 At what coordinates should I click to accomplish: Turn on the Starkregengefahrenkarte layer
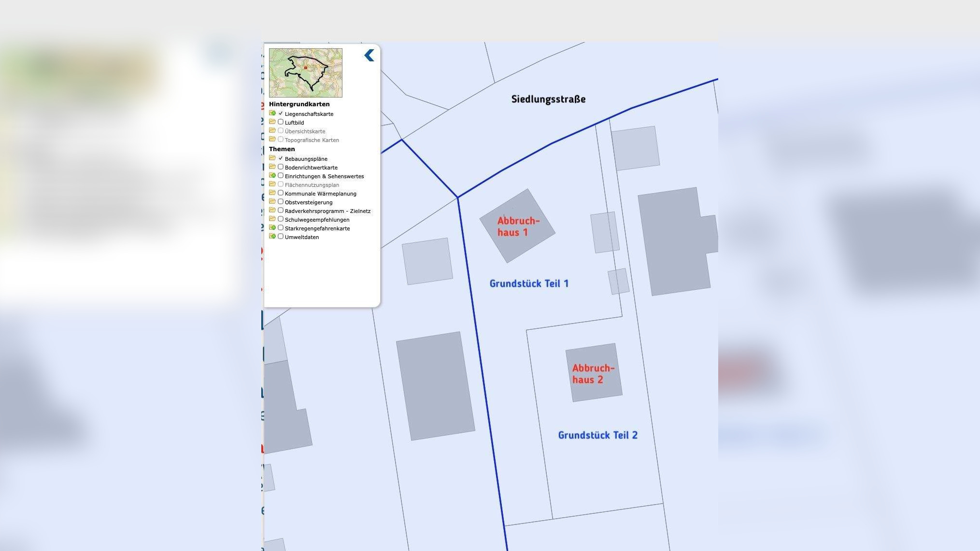click(281, 228)
